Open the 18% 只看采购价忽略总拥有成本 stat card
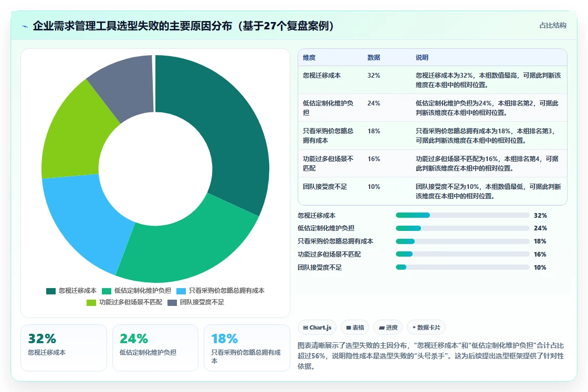Viewport: 588px width, 392px height. (x=247, y=348)
